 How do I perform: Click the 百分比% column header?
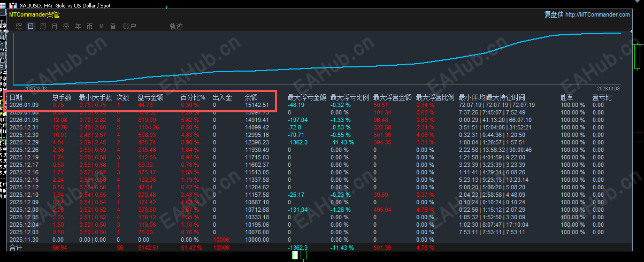point(193,98)
